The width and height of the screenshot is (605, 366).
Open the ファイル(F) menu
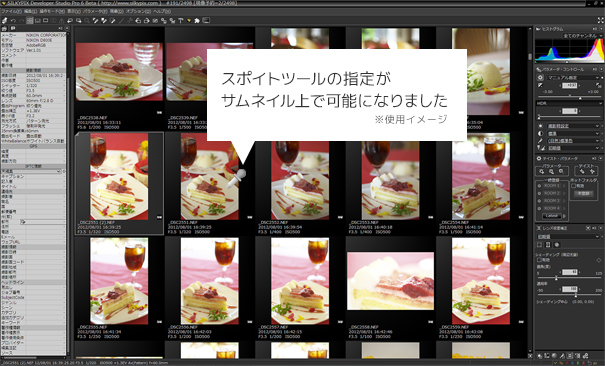[x=11, y=11]
